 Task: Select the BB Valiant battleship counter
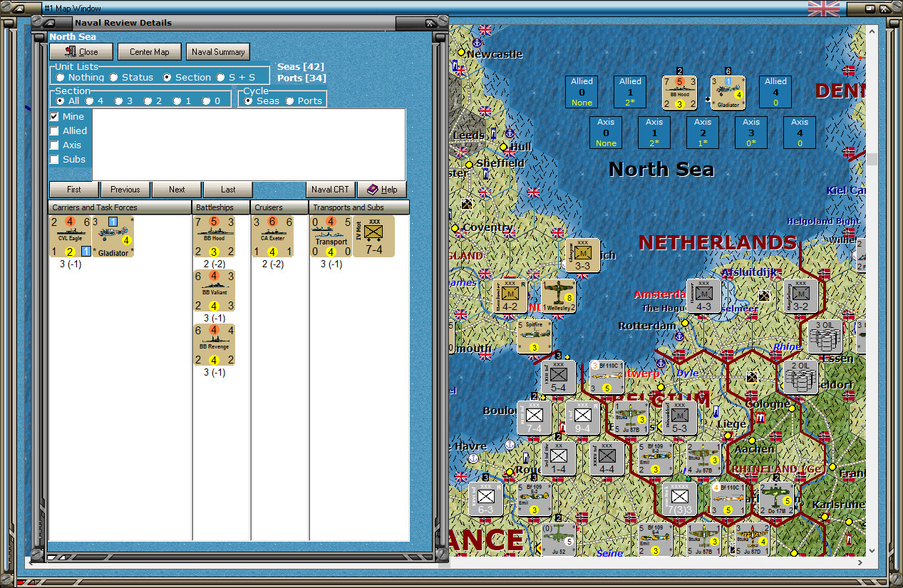tap(215, 290)
